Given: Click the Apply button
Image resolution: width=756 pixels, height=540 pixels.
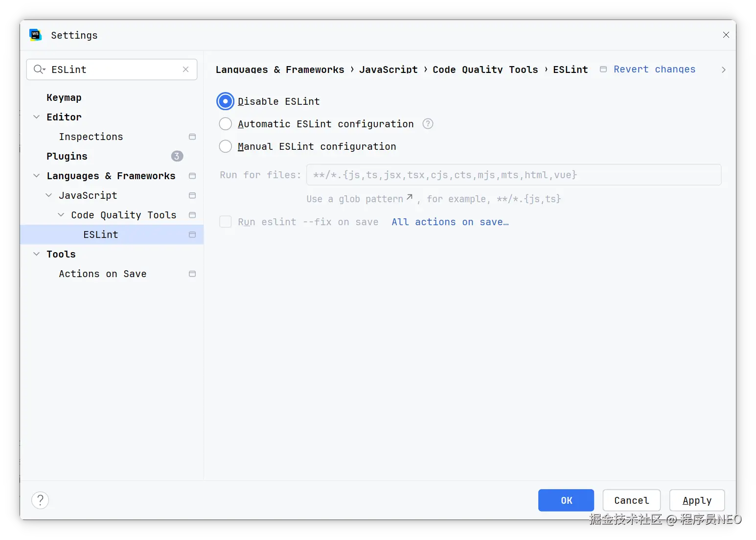Looking at the screenshot, I should (x=697, y=500).
